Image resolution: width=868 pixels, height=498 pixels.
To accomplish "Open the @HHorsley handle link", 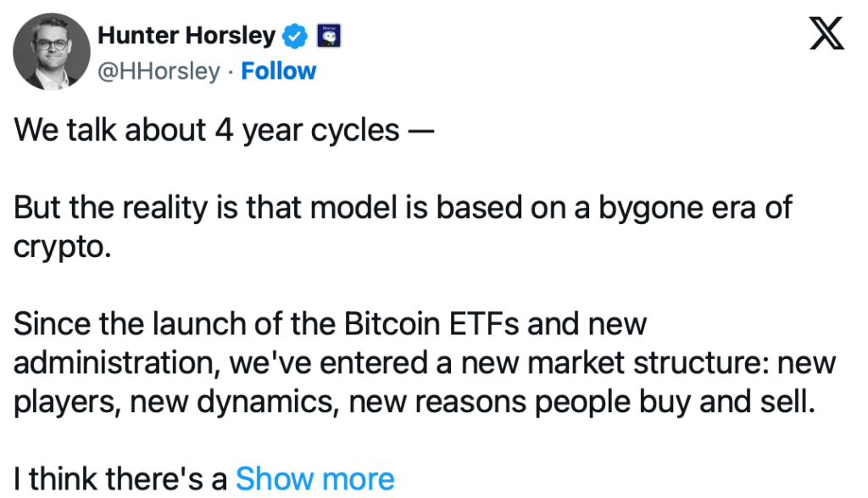I will tap(159, 71).
